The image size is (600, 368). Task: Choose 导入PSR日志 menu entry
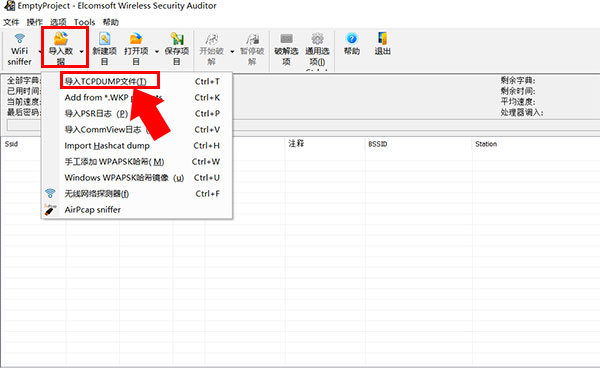(137, 114)
